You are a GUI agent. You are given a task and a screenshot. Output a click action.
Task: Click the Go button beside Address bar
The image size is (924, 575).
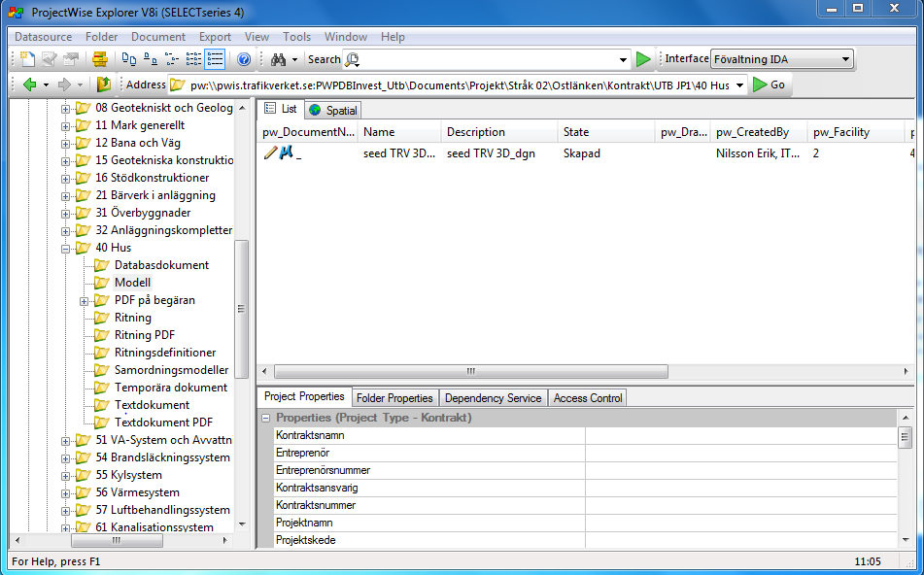[x=769, y=85]
